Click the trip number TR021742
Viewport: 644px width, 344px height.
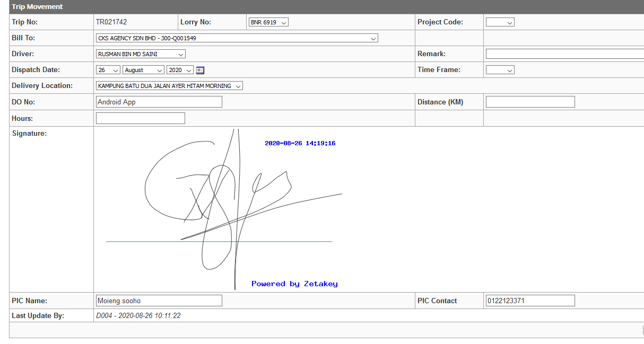point(111,22)
